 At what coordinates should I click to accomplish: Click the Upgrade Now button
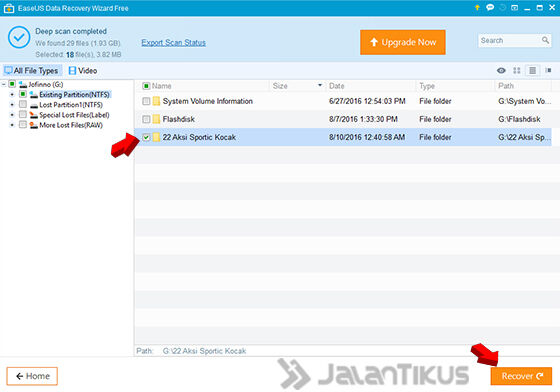[x=402, y=42]
